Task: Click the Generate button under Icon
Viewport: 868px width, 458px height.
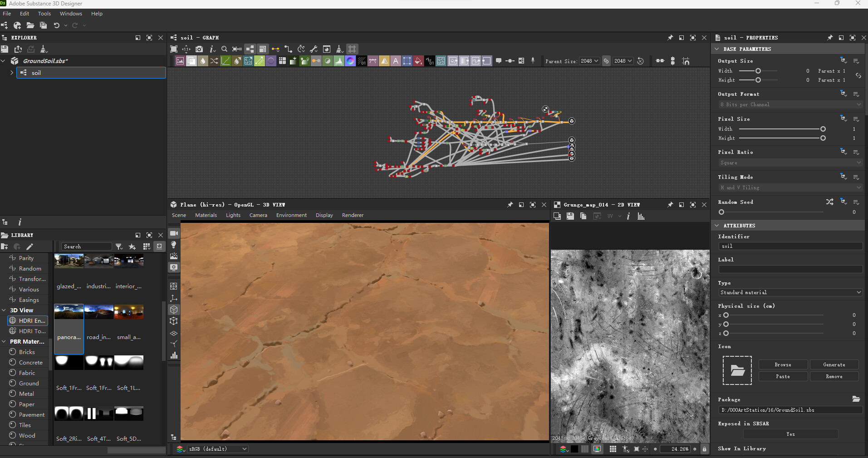Action: [x=834, y=364]
